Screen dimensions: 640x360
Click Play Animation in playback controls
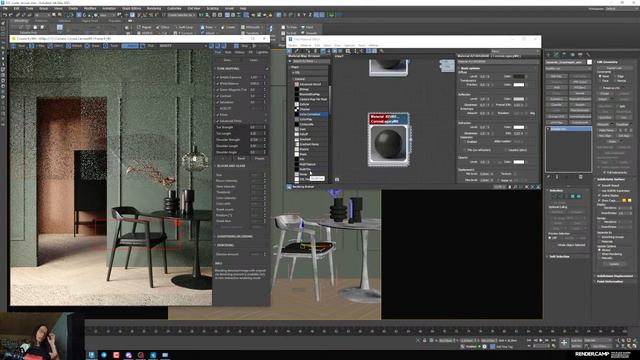click(x=541, y=340)
